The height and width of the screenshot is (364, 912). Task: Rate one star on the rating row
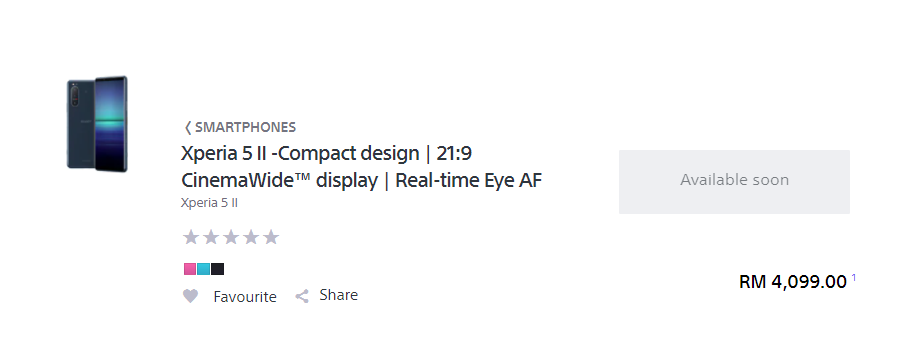pyautogui.click(x=191, y=237)
